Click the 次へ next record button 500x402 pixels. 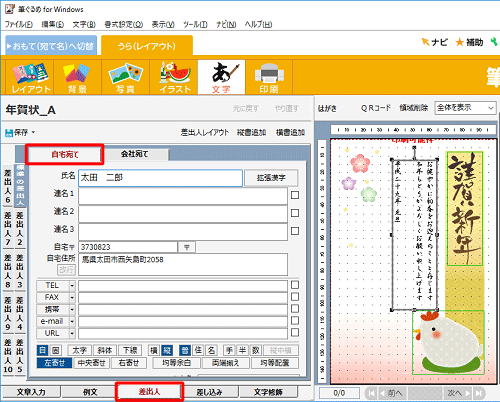(458, 393)
